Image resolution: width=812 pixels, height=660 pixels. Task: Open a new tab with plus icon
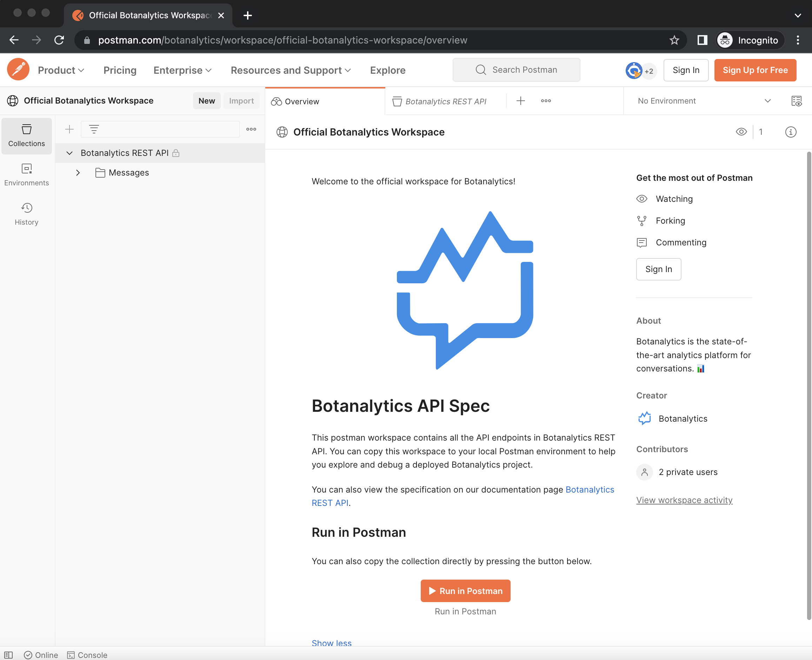tap(520, 101)
